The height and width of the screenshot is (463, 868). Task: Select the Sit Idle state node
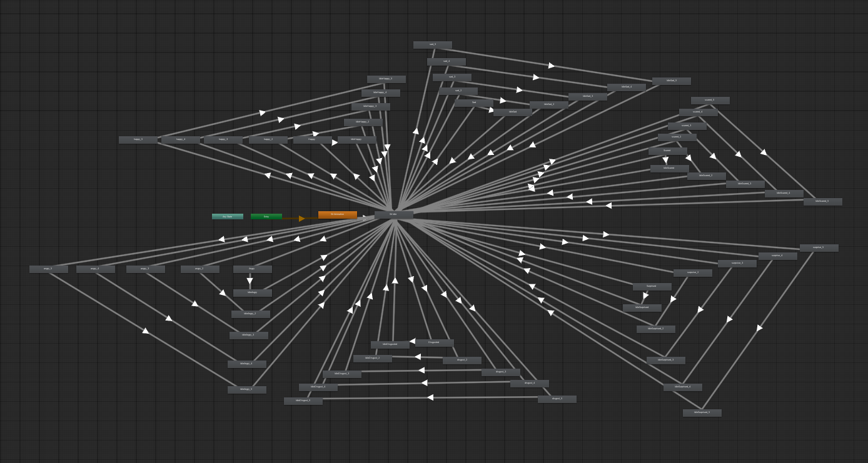[x=394, y=215]
